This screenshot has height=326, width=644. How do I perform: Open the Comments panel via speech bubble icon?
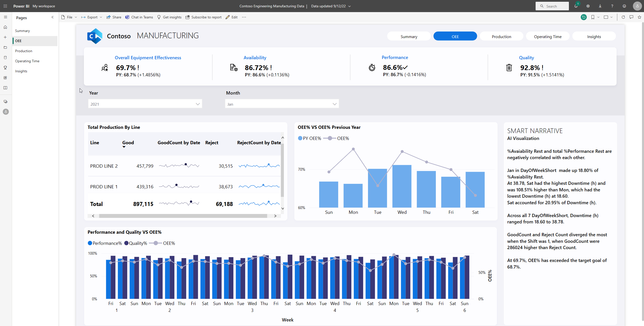(631, 17)
